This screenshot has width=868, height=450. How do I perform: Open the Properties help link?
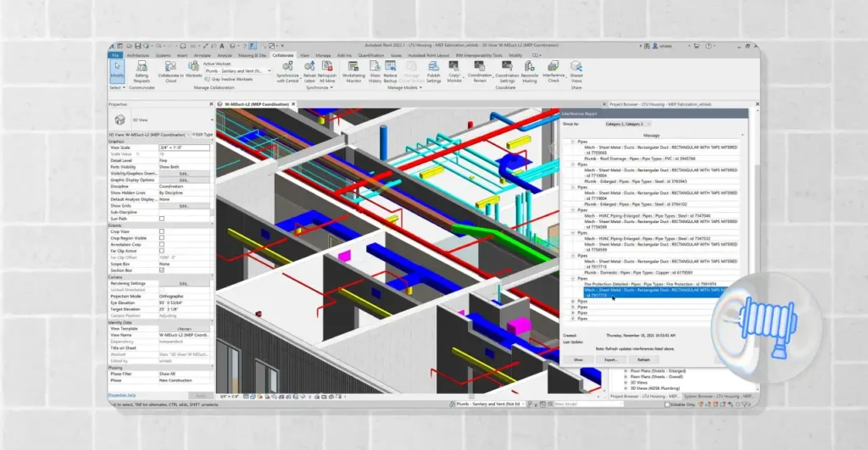click(122, 395)
